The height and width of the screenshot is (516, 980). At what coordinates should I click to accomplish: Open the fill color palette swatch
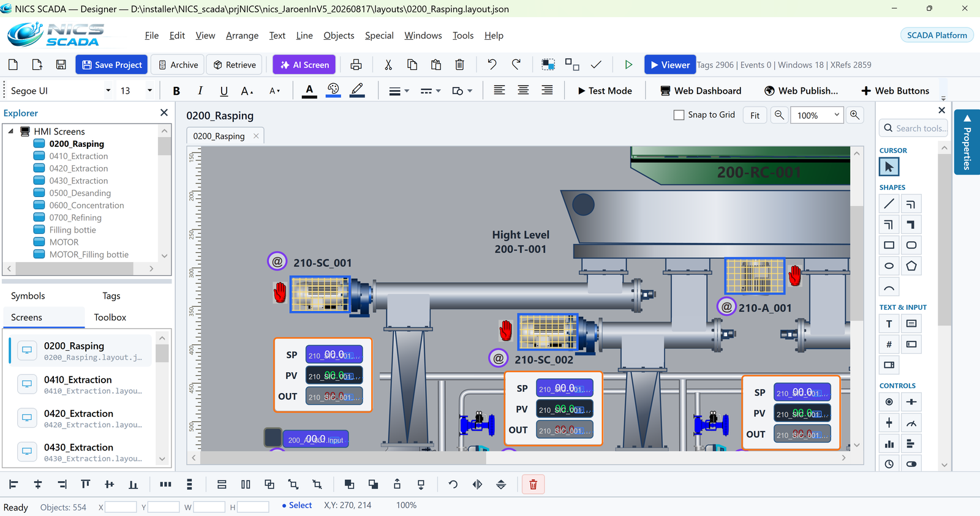(333, 91)
